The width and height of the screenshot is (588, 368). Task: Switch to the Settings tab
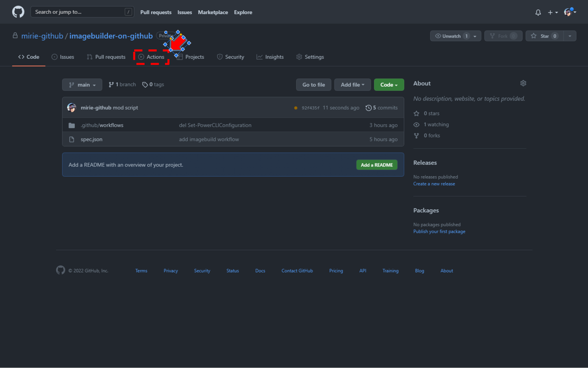310,57
